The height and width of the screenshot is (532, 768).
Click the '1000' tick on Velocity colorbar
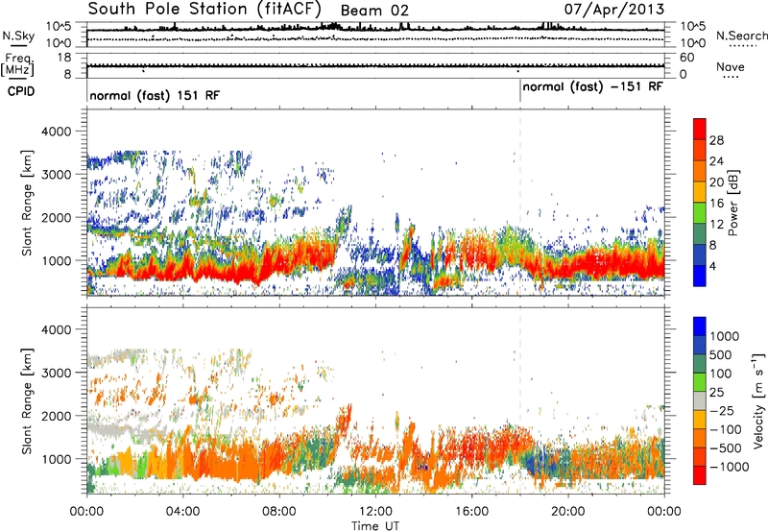click(724, 336)
